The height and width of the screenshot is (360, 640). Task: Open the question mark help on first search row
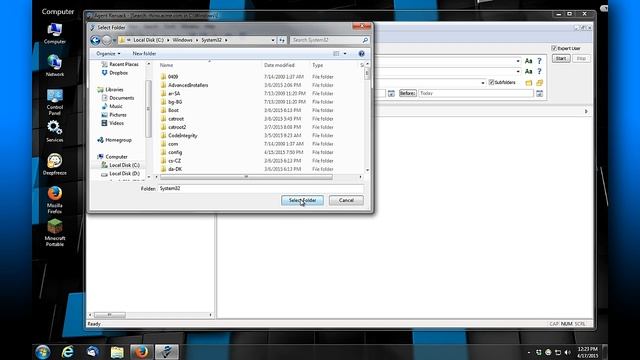click(540, 61)
